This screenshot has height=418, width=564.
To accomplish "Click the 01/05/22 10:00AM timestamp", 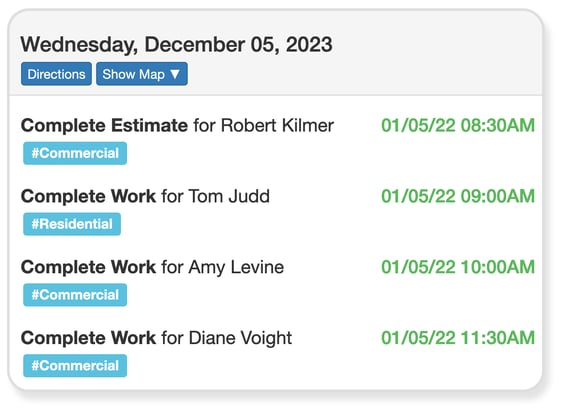I will (458, 267).
